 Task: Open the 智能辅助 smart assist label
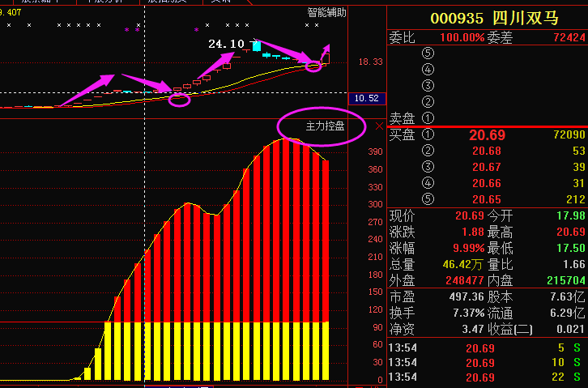point(326,13)
